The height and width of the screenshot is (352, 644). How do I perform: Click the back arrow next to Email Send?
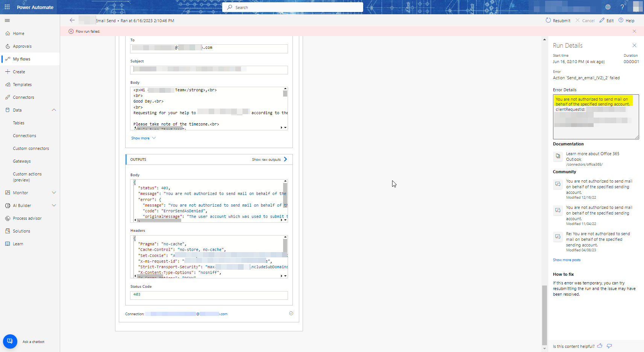click(x=72, y=20)
